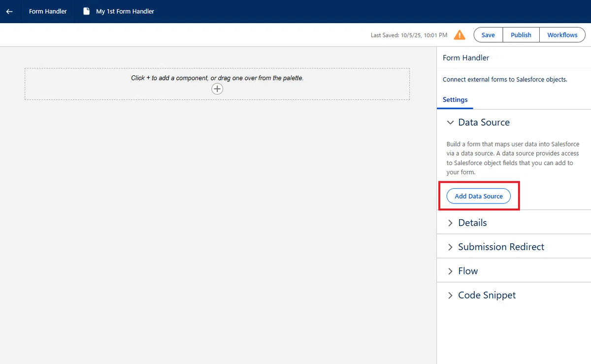
Task: Click the Last Saved timestamp text
Action: pyautogui.click(x=409, y=35)
